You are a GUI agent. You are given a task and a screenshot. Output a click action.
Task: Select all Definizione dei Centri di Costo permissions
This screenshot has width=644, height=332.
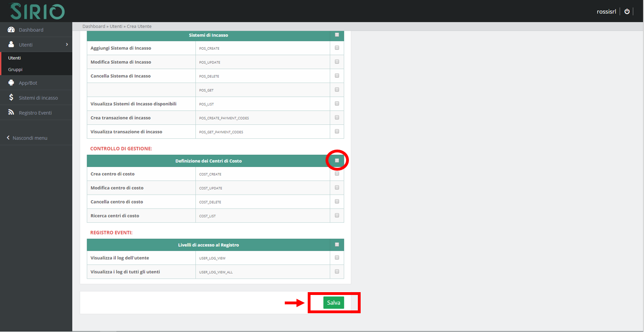click(337, 160)
